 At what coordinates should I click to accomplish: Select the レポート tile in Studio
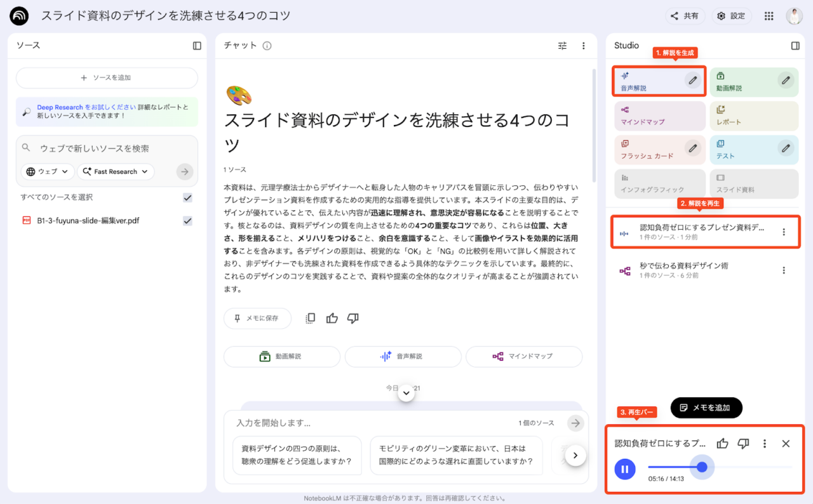click(x=753, y=116)
